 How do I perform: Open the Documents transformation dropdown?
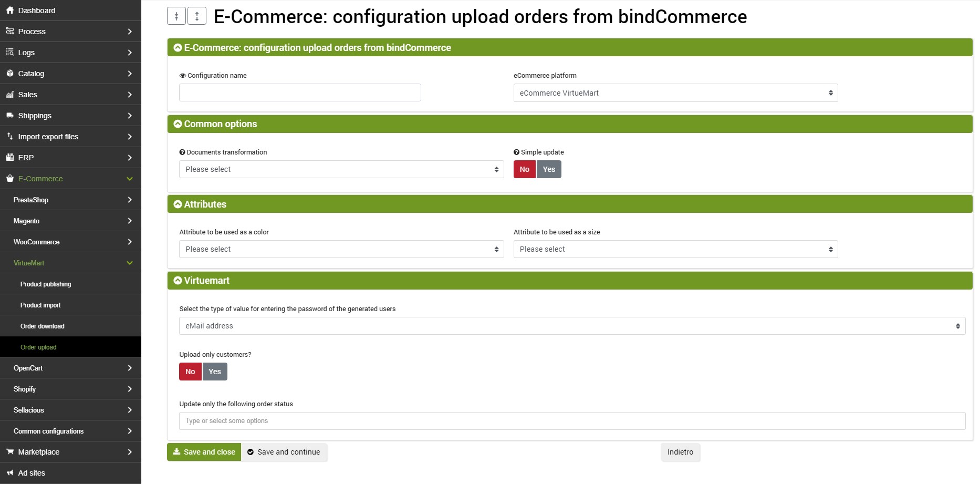(341, 169)
